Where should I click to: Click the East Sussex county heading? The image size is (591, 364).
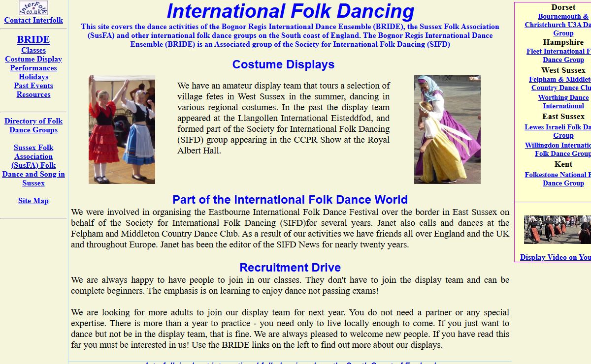[563, 117]
